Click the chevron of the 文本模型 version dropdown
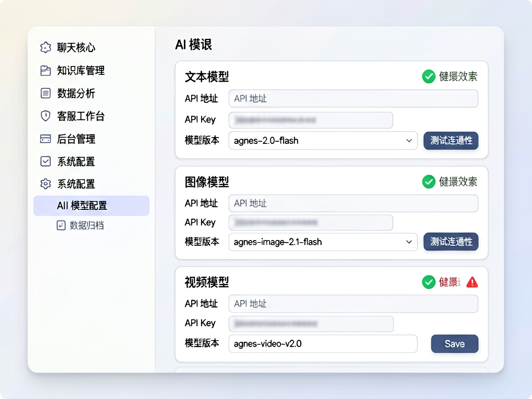The image size is (532, 399). tap(409, 140)
